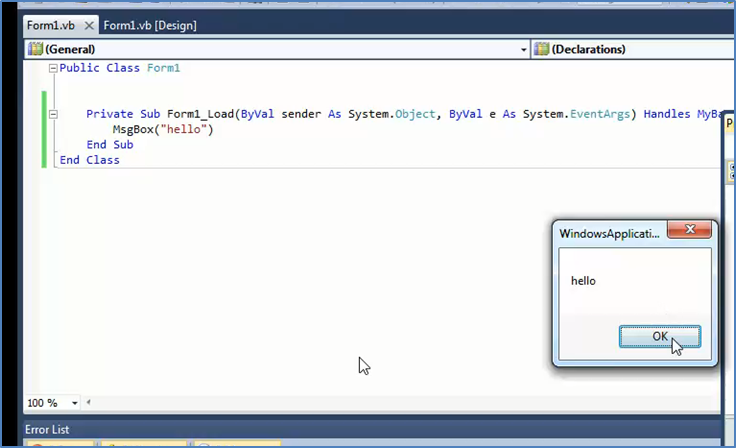Click the OK button in message box
The width and height of the screenshot is (736, 448).
pos(660,336)
